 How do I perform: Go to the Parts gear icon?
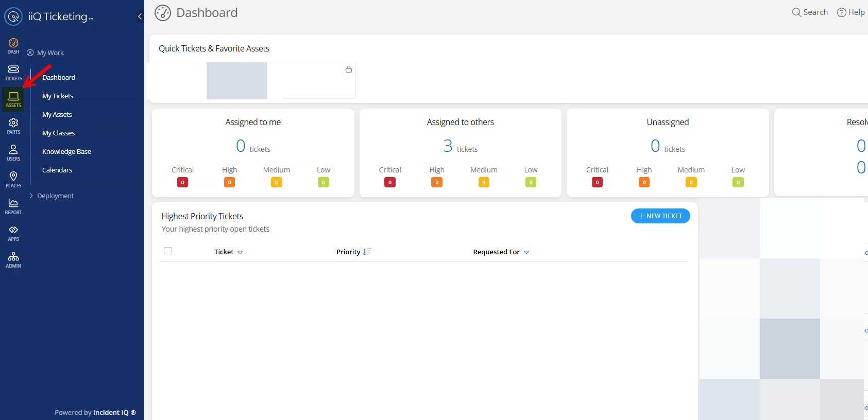[13, 126]
